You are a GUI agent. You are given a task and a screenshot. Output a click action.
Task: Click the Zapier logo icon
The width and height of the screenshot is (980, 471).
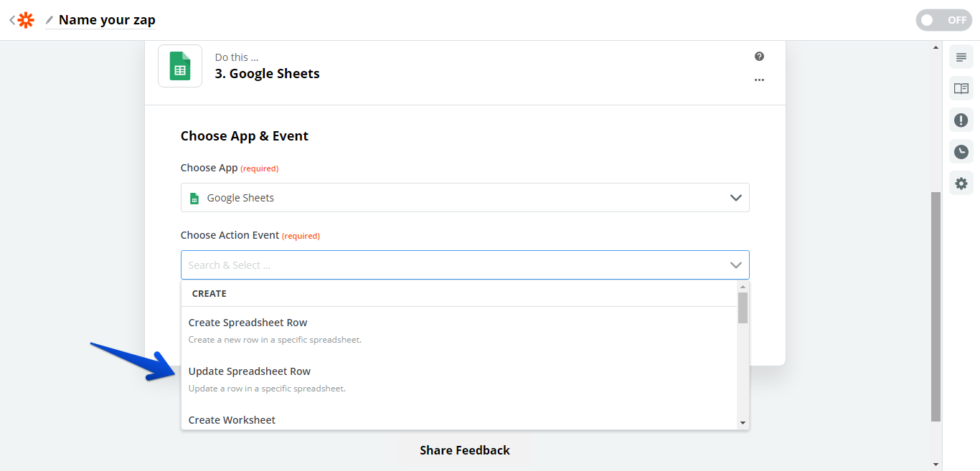(26, 20)
